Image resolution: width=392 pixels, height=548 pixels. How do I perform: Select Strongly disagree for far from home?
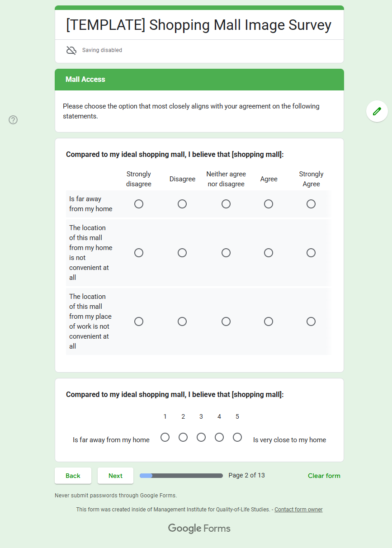tap(139, 204)
